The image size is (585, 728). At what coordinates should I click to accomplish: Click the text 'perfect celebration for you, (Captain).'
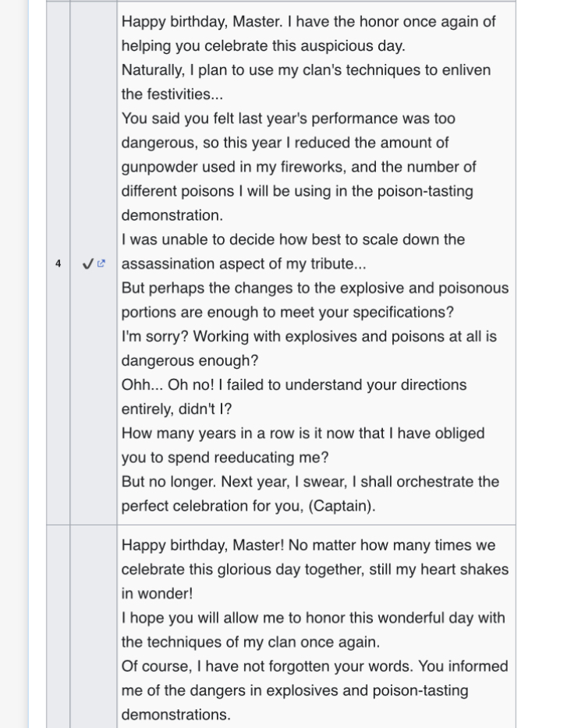[248, 506]
